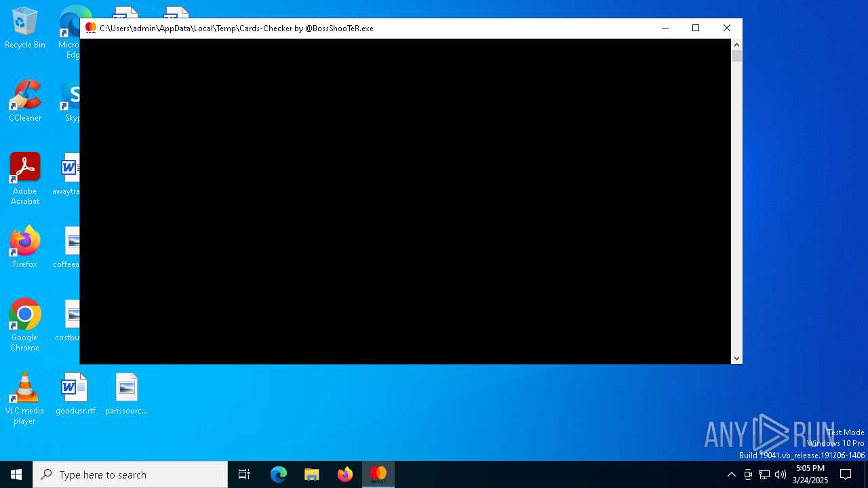Click the console window title bar icon
Screen dimensions: 868x488
pos(90,28)
